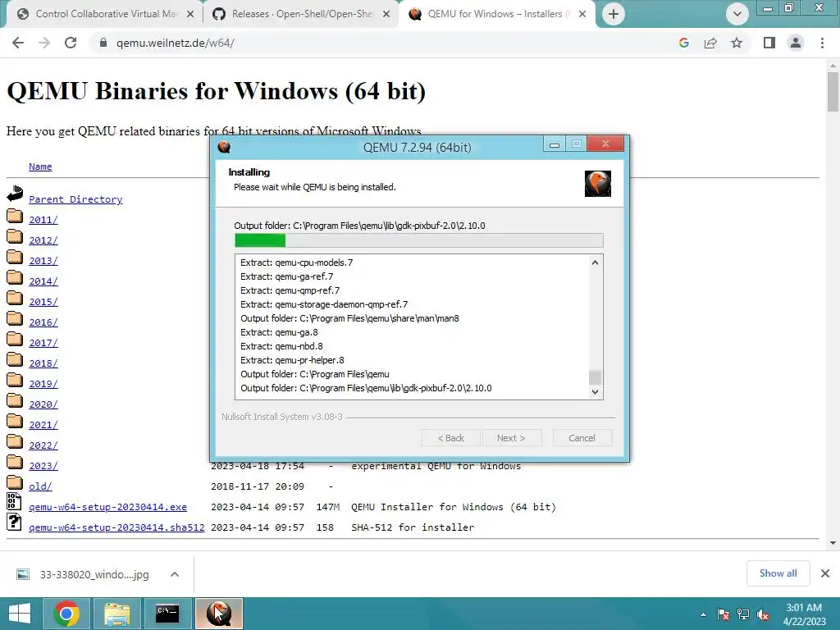Click Action Center flag tray icon
Viewport: 840px width, 630px height.
click(x=724, y=614)
